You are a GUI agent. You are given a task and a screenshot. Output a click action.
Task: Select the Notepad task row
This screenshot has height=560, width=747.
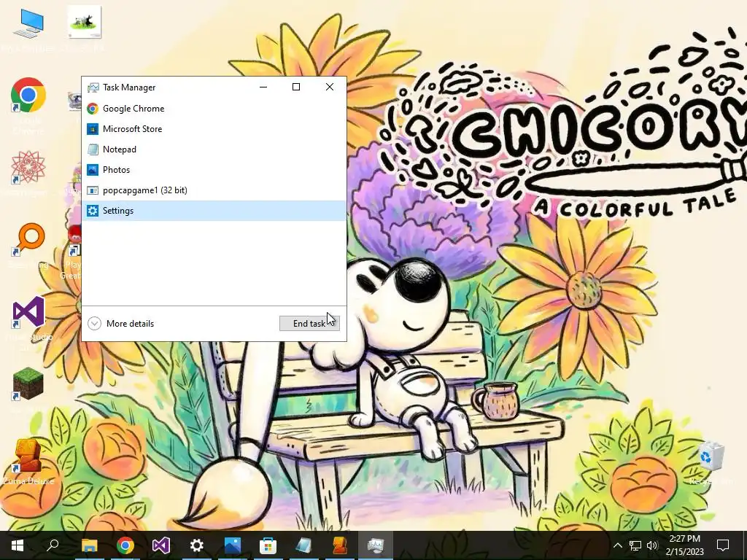[214, 149]
